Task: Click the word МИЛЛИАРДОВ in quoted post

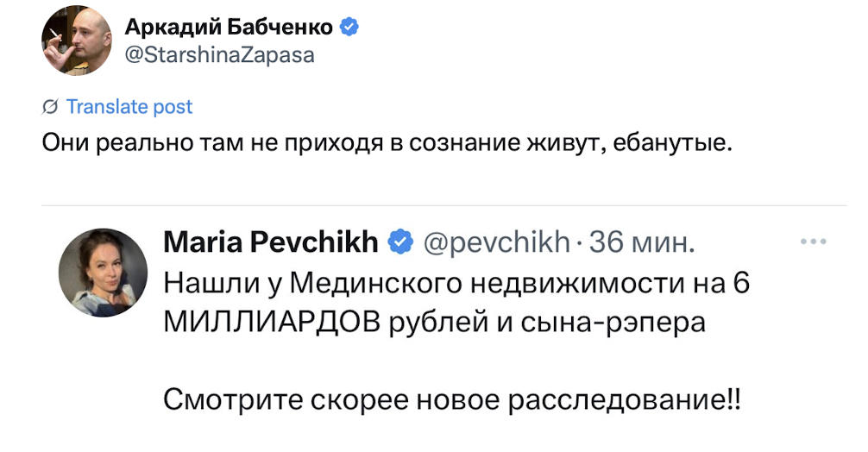Action: tap(271, 322)
